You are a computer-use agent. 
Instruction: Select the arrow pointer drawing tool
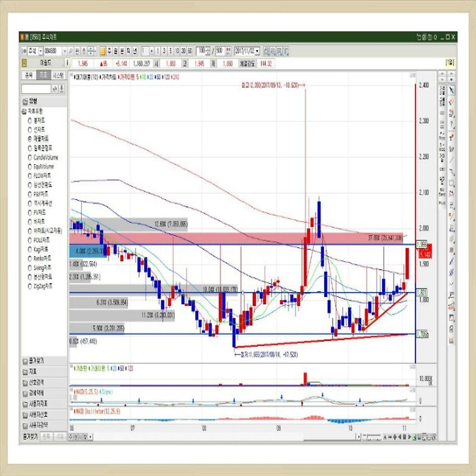tap(452, 90)
